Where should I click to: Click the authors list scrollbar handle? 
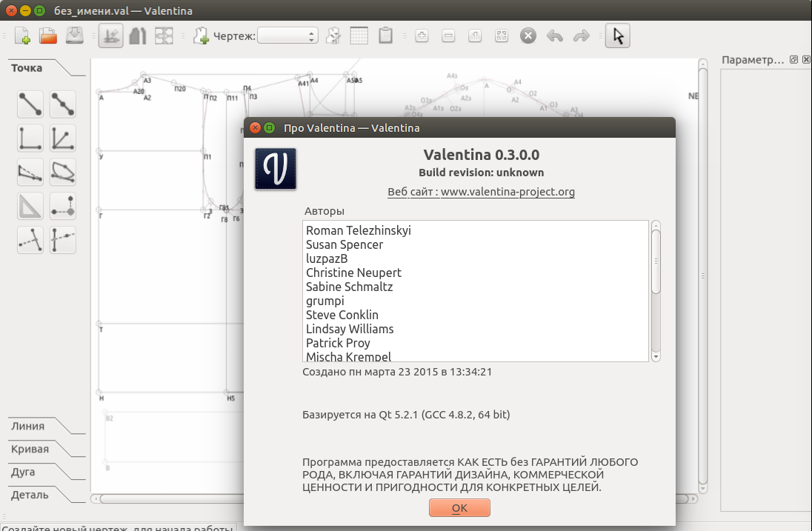point(656,261)
